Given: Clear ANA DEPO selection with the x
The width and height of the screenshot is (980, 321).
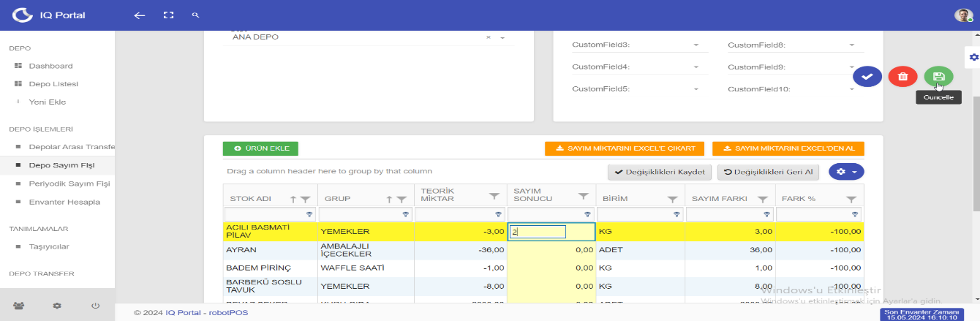Looking at the screenshot, I should point(488,37).
